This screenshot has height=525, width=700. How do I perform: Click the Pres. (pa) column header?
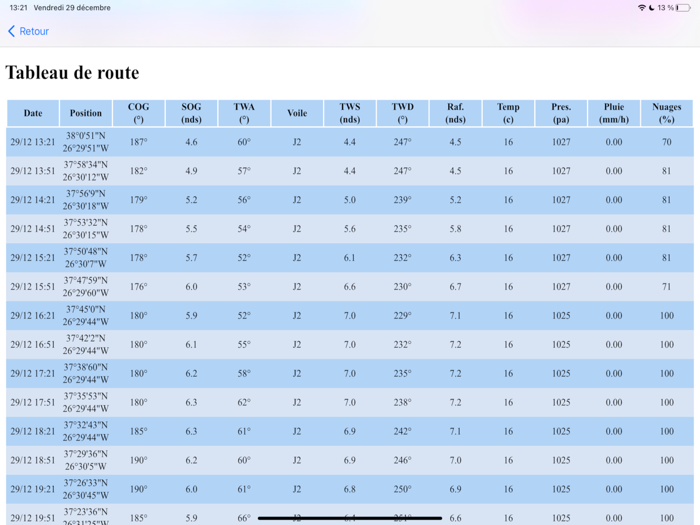[561, 113]
